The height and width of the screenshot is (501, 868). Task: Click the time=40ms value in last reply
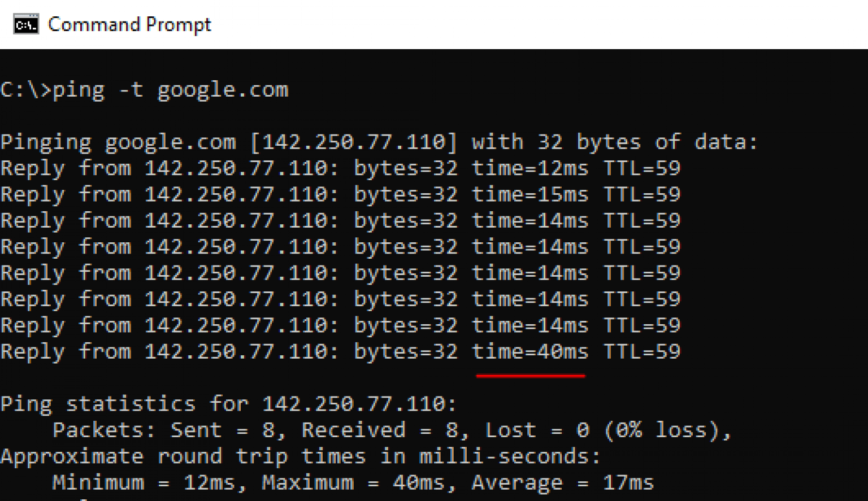click(530, 352)
